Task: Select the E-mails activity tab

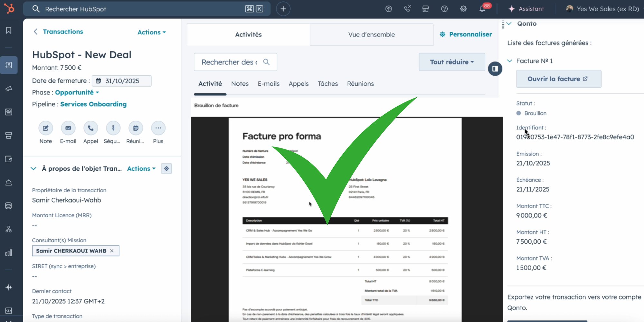Action: pos(269,84)
